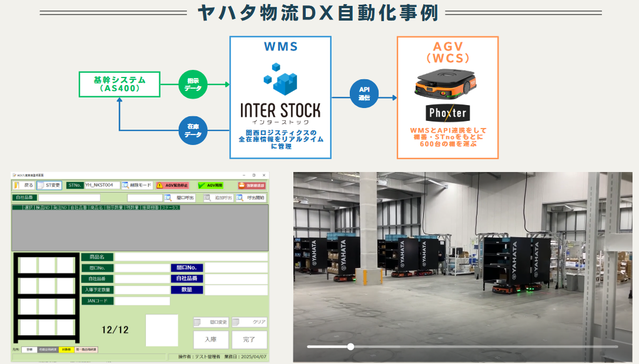
Task: Click the 商品名 text field
Action: [x=191, y=257]
